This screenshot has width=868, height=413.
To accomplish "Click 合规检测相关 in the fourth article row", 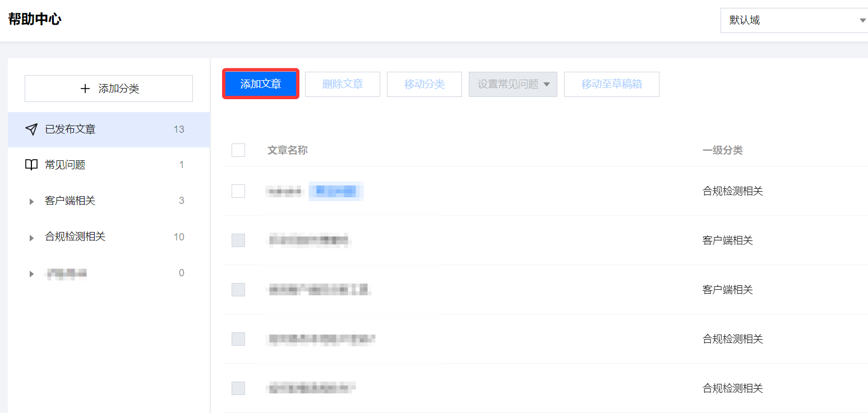I will point(733,339).
